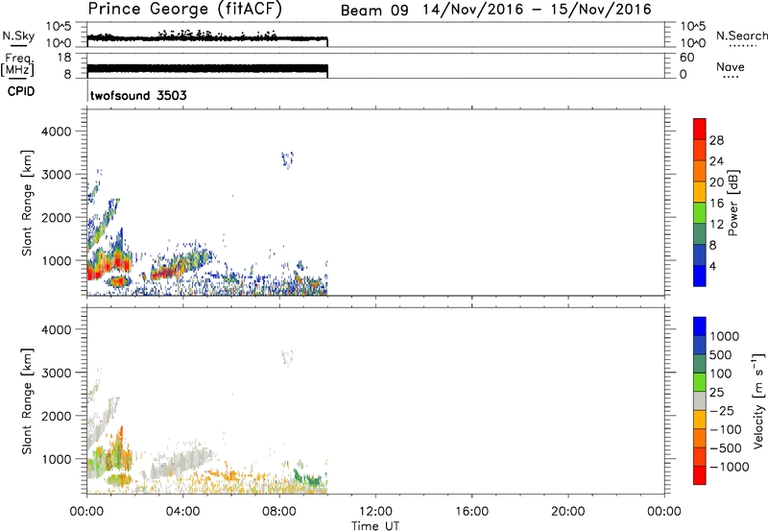This screenshot has height=532, width=768.
Task: Click the gray -25 to 25 Velocity colorbar segment
Action: (x=700, y=400)
